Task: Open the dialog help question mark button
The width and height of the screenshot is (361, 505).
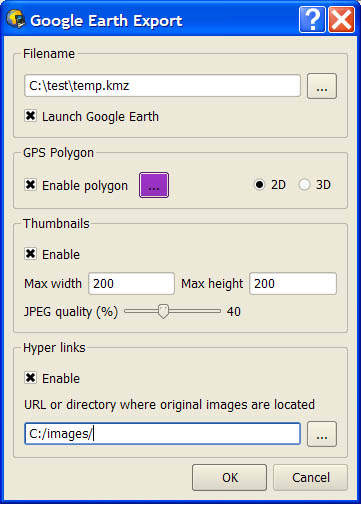Action: point(312,20)
